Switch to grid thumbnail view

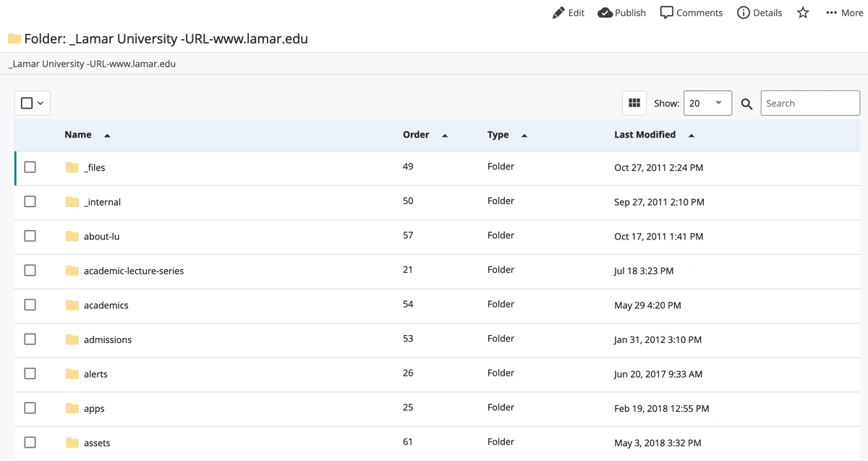coord(634,103)
